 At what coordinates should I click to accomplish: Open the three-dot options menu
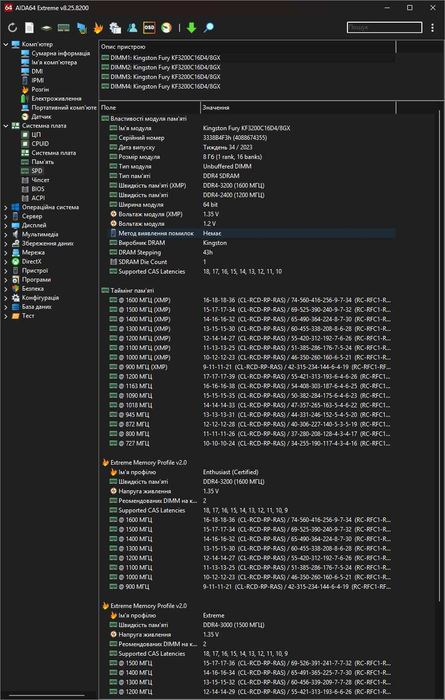click(x=433, y=28)
